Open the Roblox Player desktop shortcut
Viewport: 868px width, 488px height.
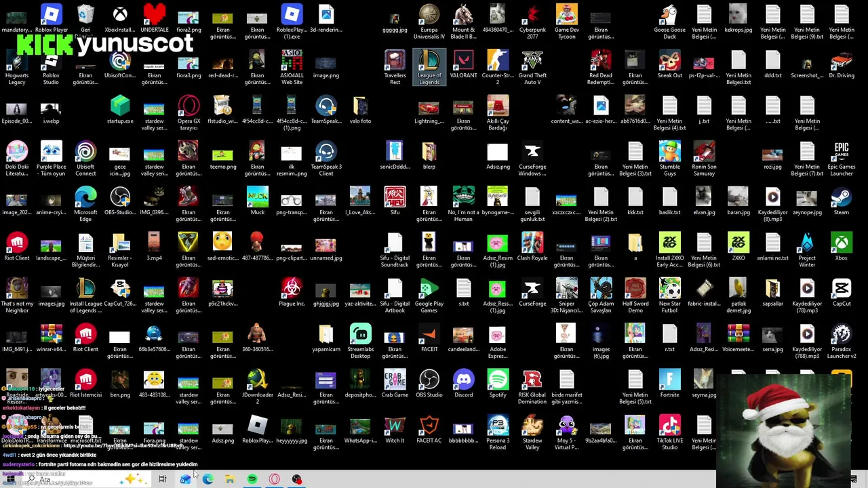52,18
